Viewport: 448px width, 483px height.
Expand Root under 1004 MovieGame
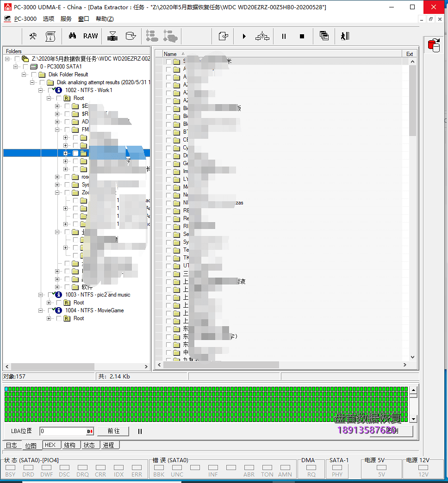(x=49, y=318)
